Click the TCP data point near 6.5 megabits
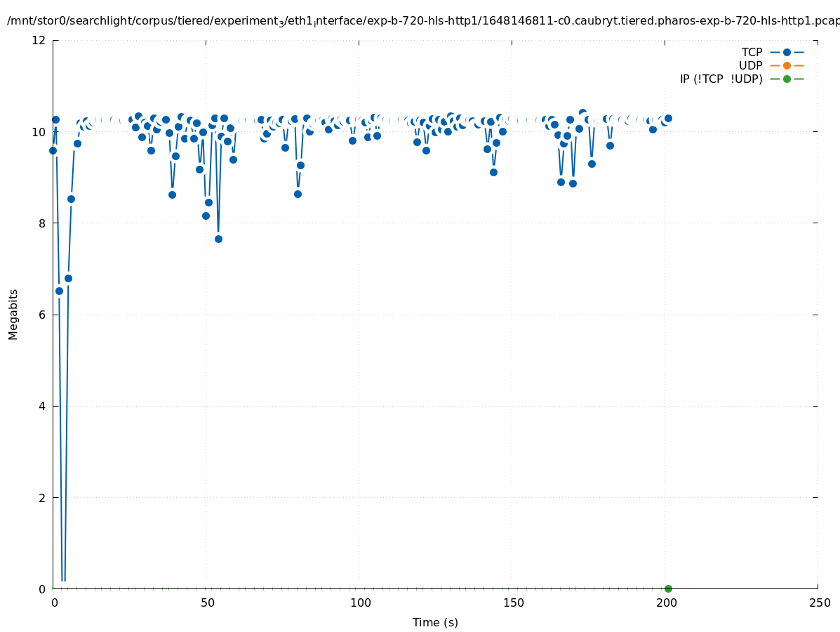 [x=59, y=291]
